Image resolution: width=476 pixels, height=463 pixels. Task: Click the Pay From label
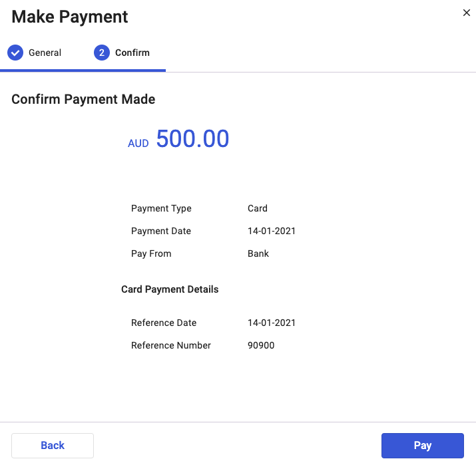point(151,253)
